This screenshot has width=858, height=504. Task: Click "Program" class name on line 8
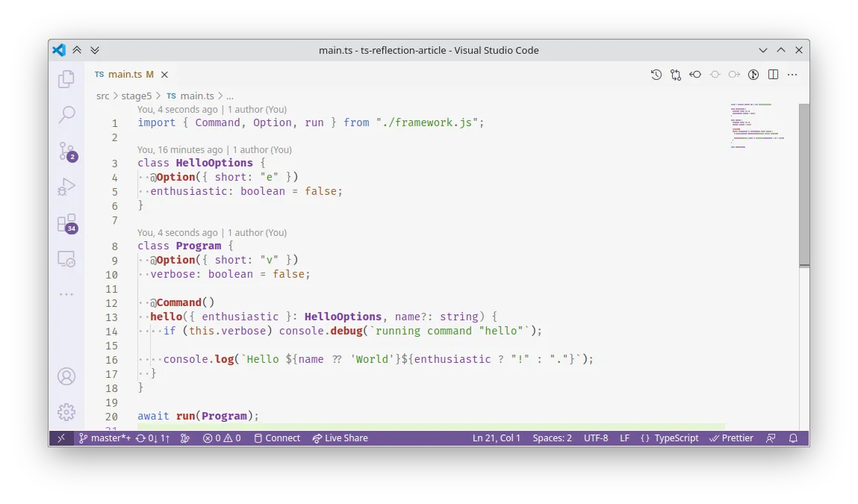point(198,246)
